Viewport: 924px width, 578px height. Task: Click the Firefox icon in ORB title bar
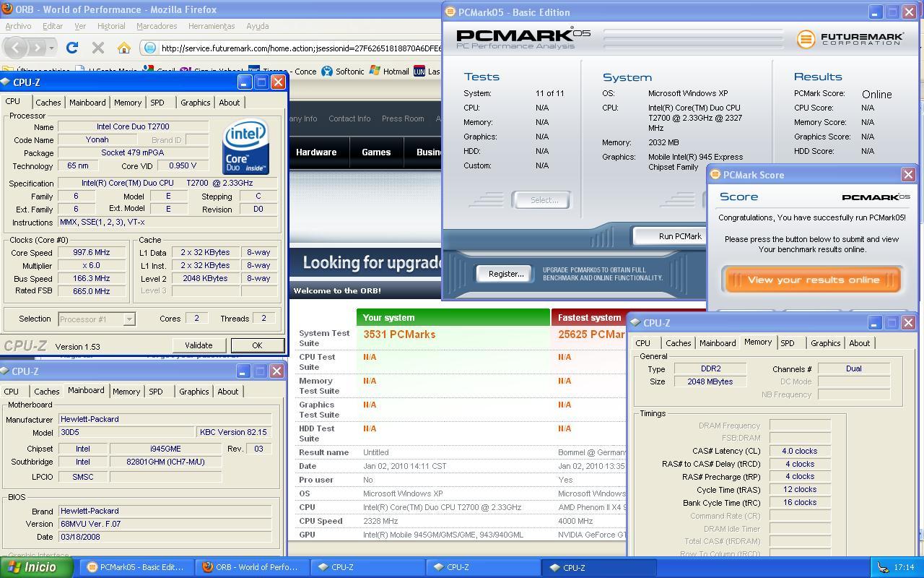6,9
